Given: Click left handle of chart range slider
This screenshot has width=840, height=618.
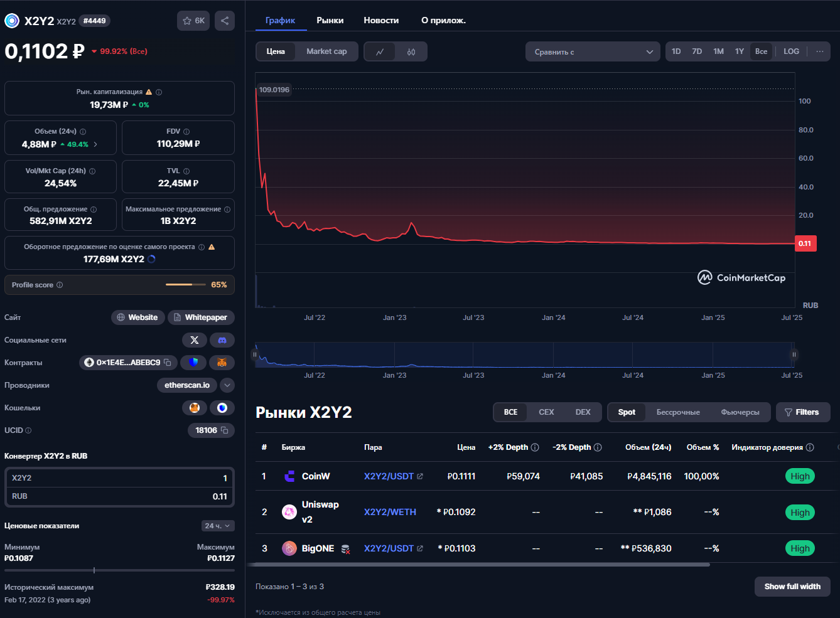Looking at the screenshot, I should click(254, 354).
